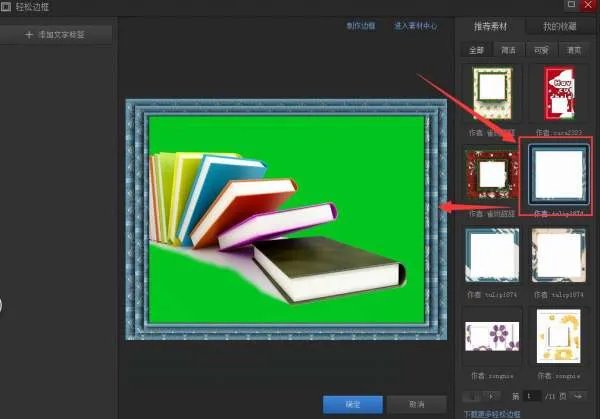This screenshot has height=419, width=600.
Task: Close the 轻松边框 window
Action: [x=588, y=5]
